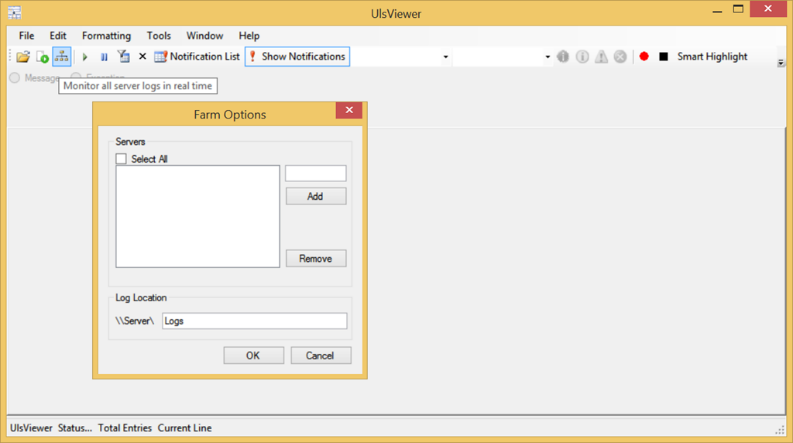The width and height of the screenshot is (793, 443).
Task: Cancel the Farm Options dialog
Action: pyautogui.click(x=321, y=356)
